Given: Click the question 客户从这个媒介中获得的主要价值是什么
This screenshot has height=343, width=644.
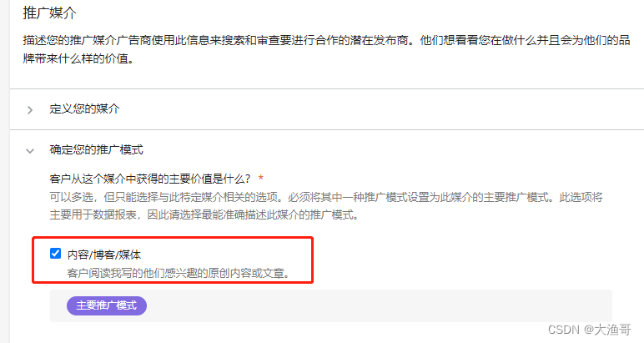Looking at the screenshot, I should tap(150, 179).
